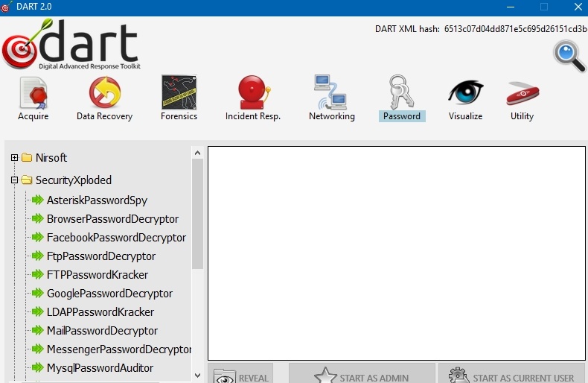This screenshot has height=383, width=588.
Task: Click the Nirsoft folder icon
Action: tap(27, 157)
